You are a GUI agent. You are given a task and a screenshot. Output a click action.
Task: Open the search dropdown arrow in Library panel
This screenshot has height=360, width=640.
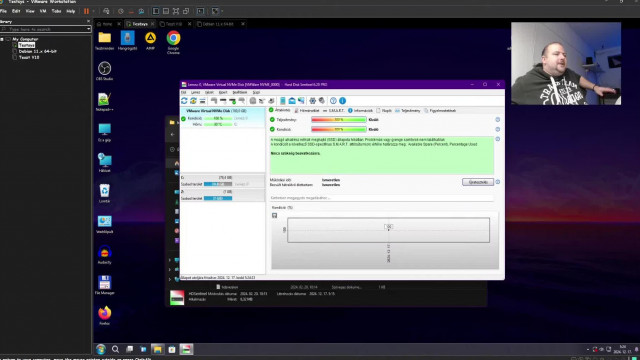pyautogui.click(x=89, y=29)
